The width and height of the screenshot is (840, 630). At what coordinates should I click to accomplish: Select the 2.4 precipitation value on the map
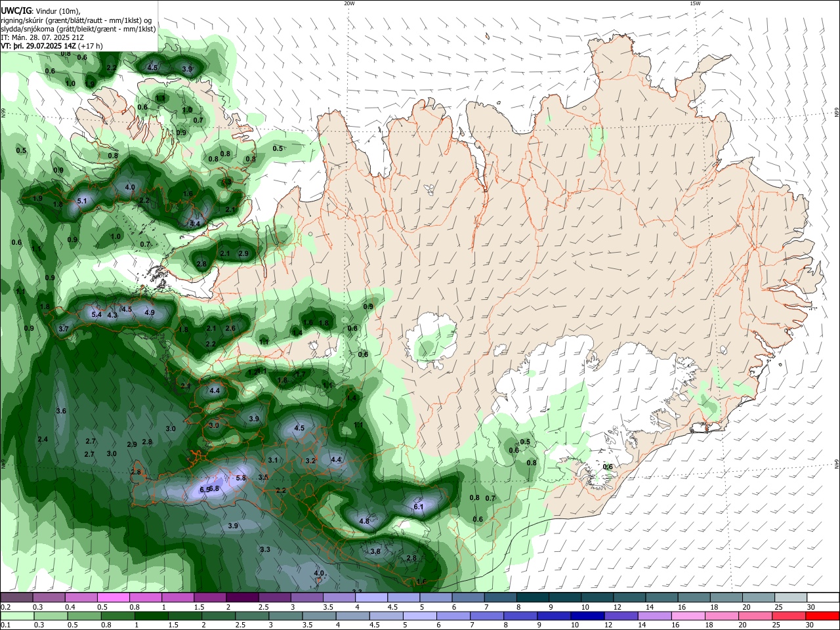[x=43, y=439]
